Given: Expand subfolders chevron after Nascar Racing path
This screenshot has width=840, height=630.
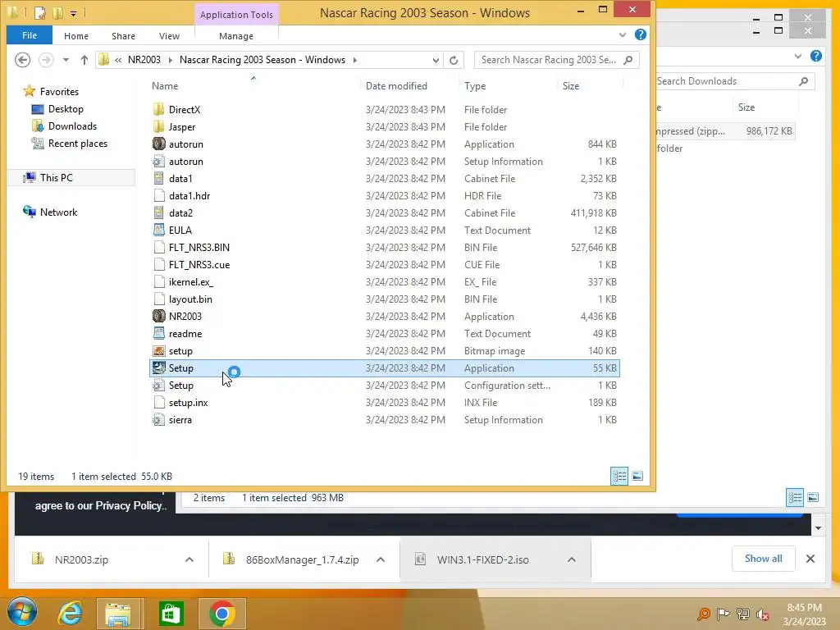Looking at the screenshot, I should tap(355, 60).
